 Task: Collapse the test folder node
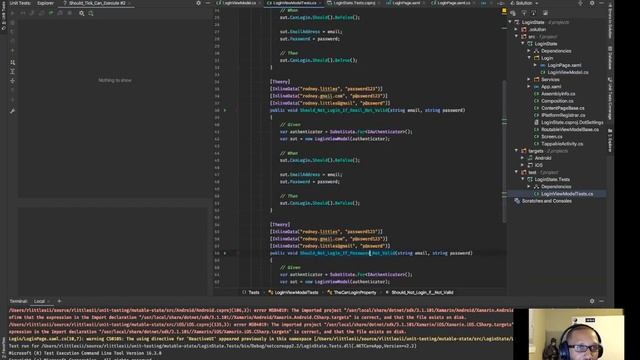[x=516, y=172]
